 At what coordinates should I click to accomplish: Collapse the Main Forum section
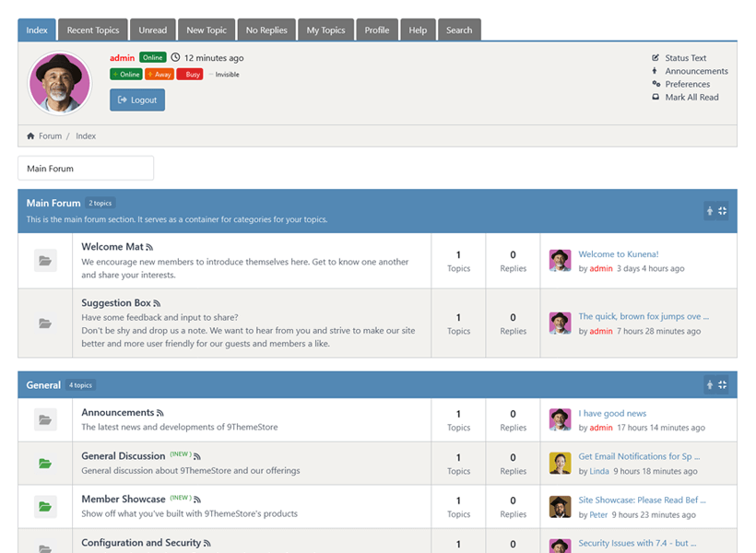click(723, 211)
